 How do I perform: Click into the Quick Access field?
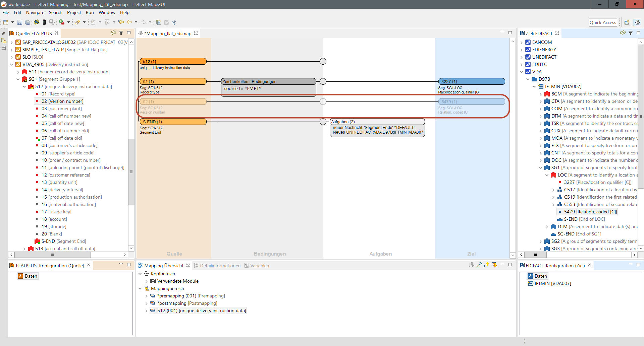click(602, 22)
